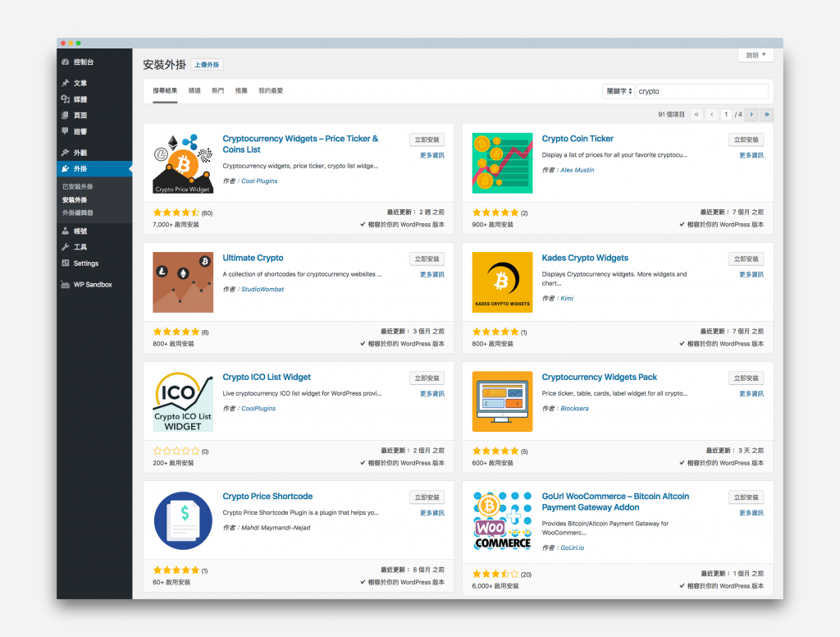Open the Kades Crypto Widgets plugin thumbnail
Screen dimensions: 840x637
pos(502,282)
